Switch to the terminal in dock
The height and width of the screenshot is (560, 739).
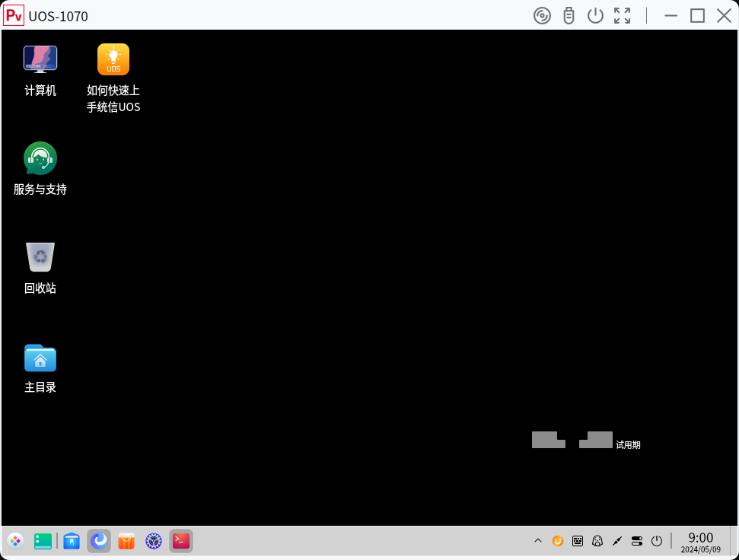point(181,541)
